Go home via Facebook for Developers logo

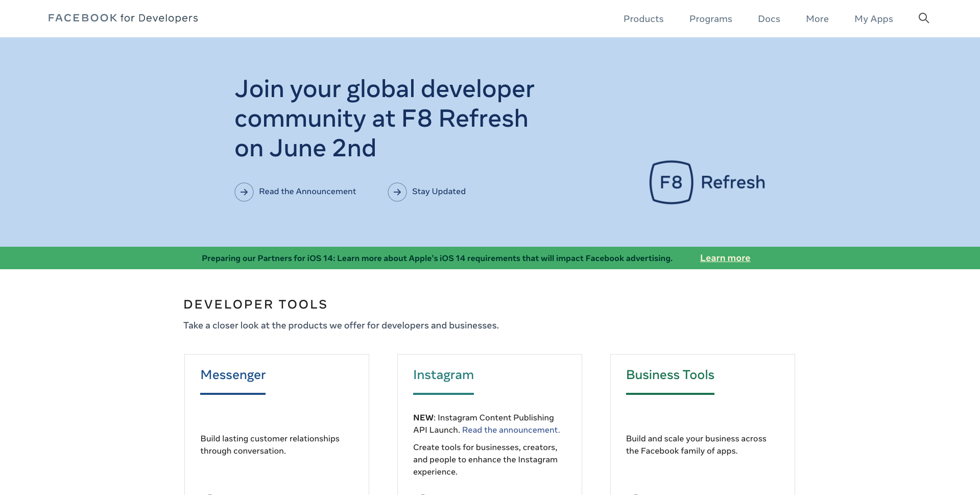[x=123, y=18]
